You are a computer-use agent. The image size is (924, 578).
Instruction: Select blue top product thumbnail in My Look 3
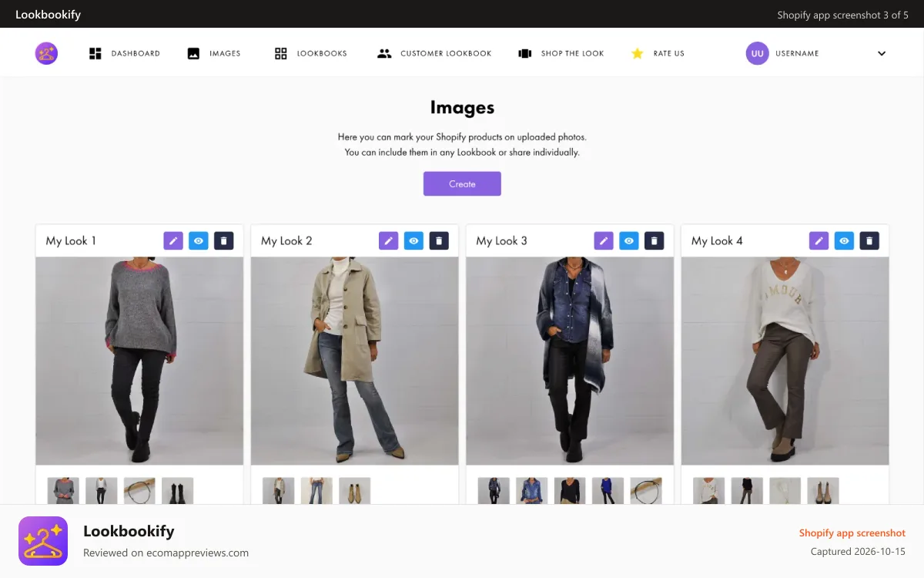coord(608,491)
